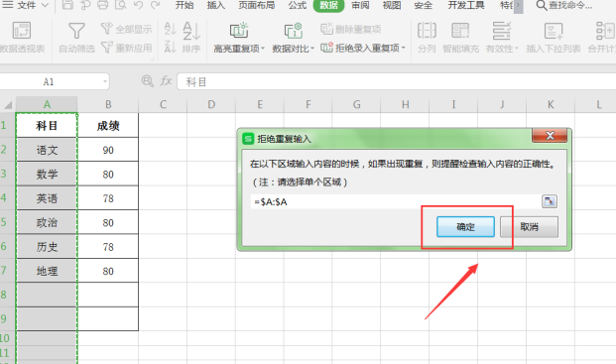The image size is (616, 364).
Task: Click the zoom magnifier icon by formula bar
Action: 148,81
